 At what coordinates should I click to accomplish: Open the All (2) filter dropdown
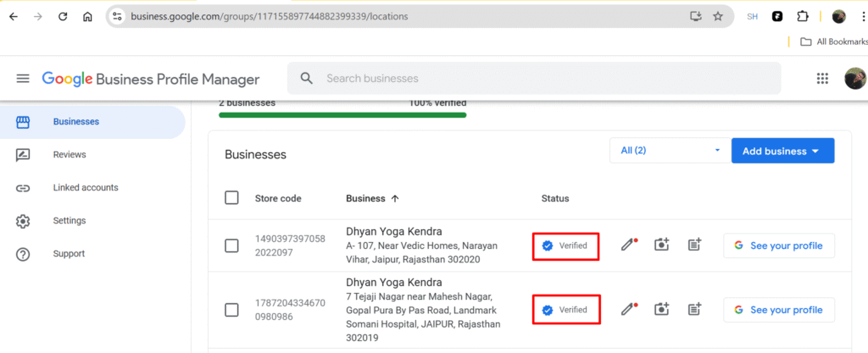point(669,151)
